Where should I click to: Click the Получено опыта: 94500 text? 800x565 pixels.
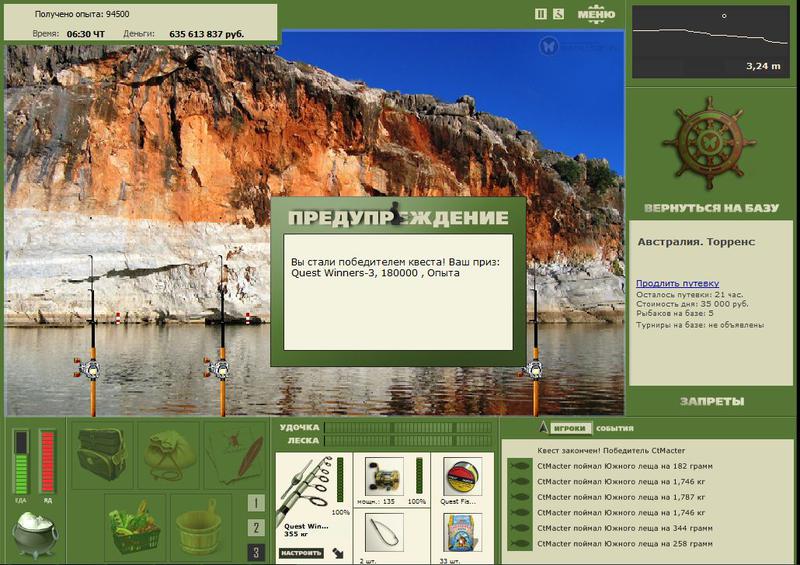click(x=82, y=14)
